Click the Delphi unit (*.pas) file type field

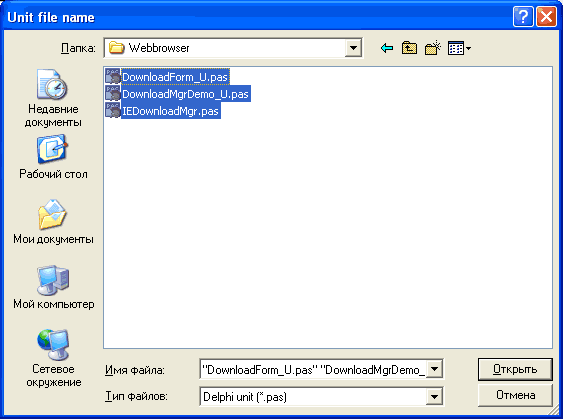click(x=321, y=397)
